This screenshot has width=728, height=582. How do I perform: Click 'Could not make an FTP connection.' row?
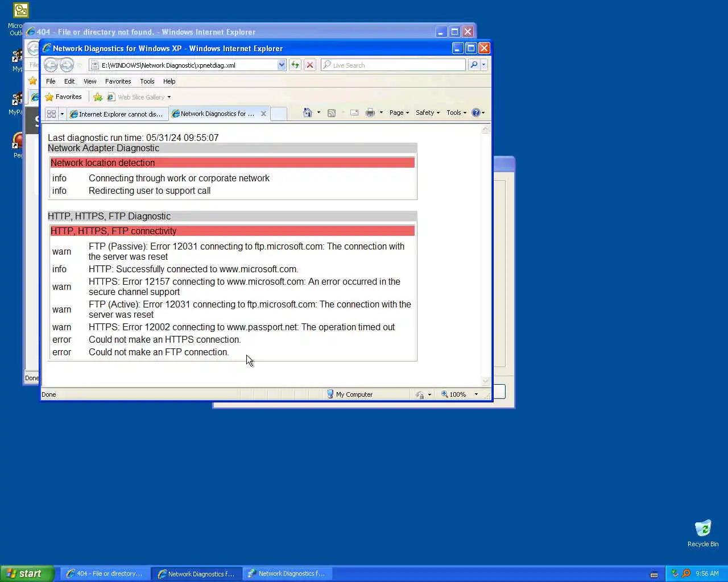point(233,352)
